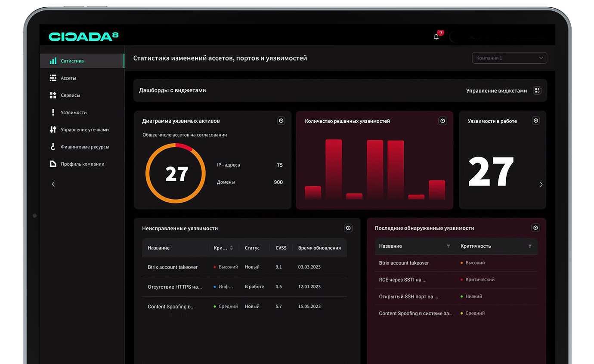Select Content Spoofing в системе за... row
The image size is (594, 364).
(x=456, y=313)
